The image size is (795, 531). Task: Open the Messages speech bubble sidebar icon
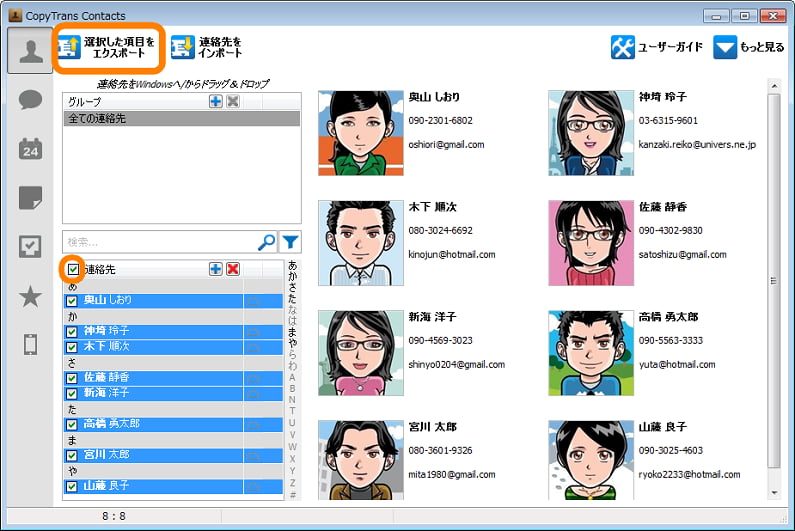pos(30,100)
